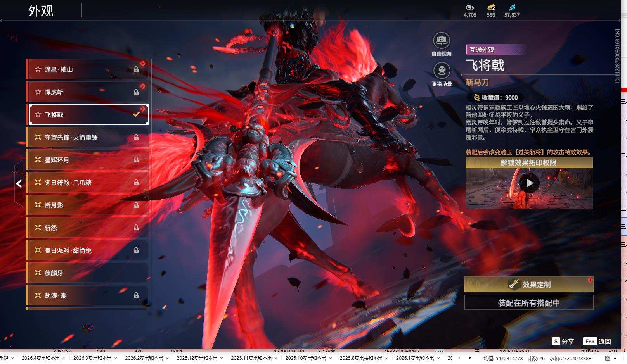Click the 返回 Esc back button

click(x=598, y=341)
